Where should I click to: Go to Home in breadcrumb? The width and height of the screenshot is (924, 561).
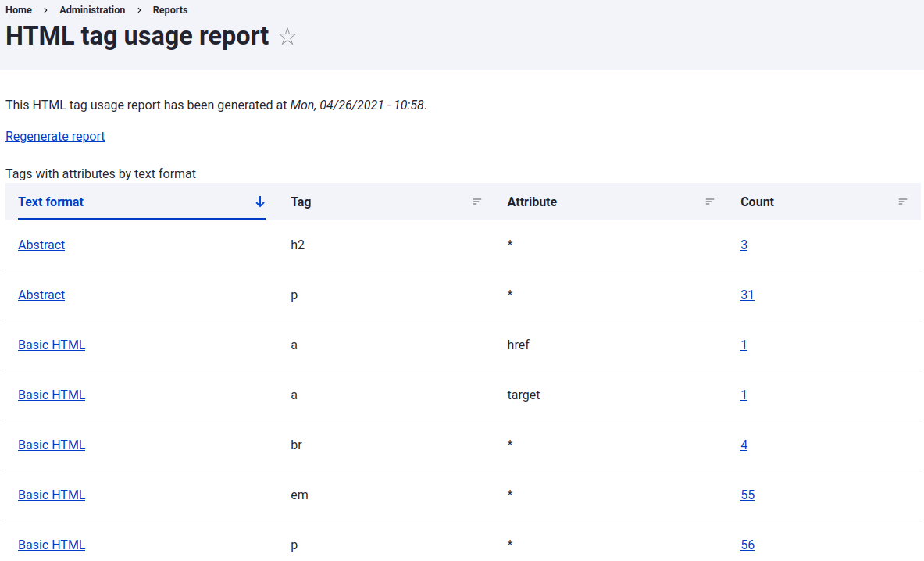pyautogui.click(x=19, y=10)
